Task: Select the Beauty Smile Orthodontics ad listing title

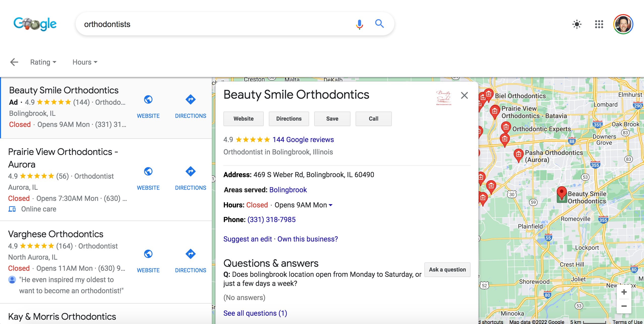Action: tap(64, 90)
